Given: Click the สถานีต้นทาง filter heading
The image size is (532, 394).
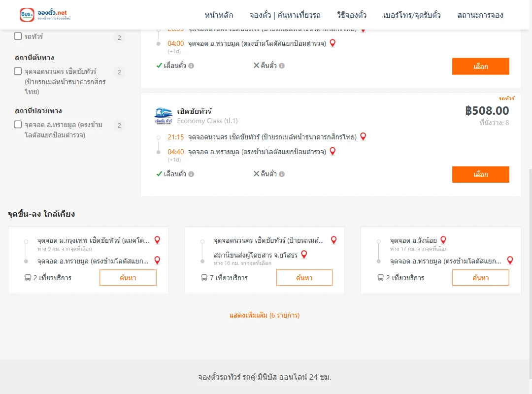Looking at the screenshot, I should [34, 58].
